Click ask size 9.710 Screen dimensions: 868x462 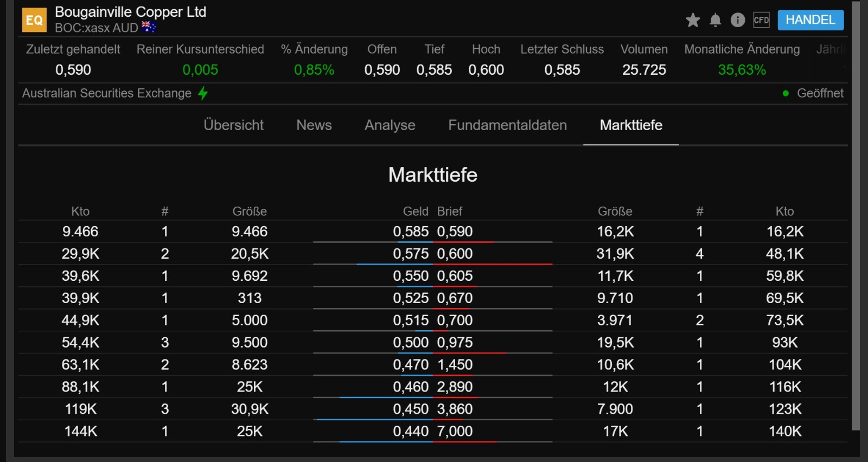tap(615, 298)
